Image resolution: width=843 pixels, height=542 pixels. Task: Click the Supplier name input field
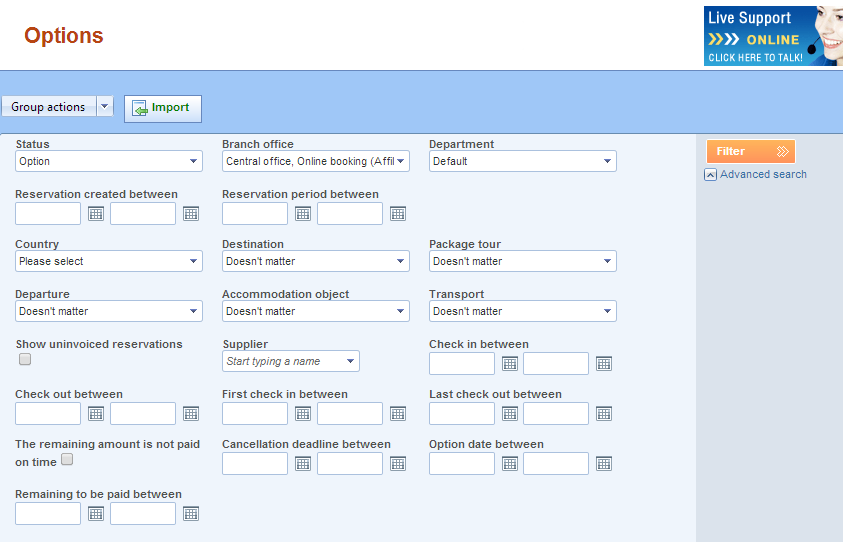290,361
